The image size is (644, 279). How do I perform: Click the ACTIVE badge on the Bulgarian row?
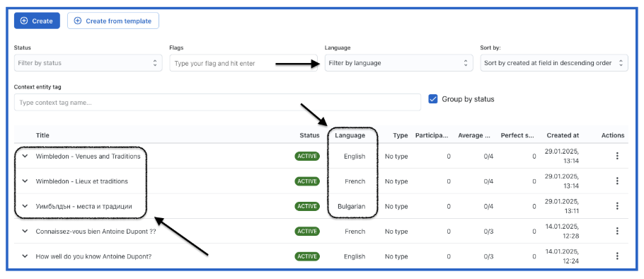(307, 206)
